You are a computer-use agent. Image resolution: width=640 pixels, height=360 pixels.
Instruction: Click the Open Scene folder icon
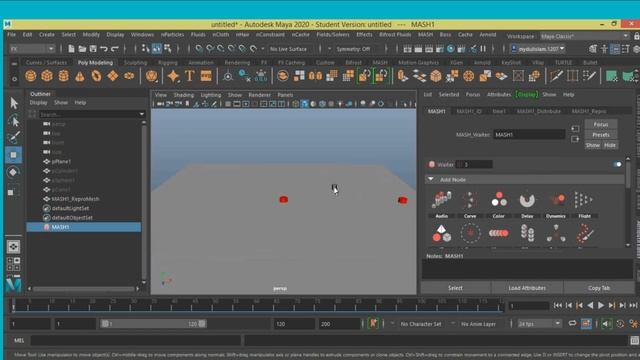pos(82,49)
